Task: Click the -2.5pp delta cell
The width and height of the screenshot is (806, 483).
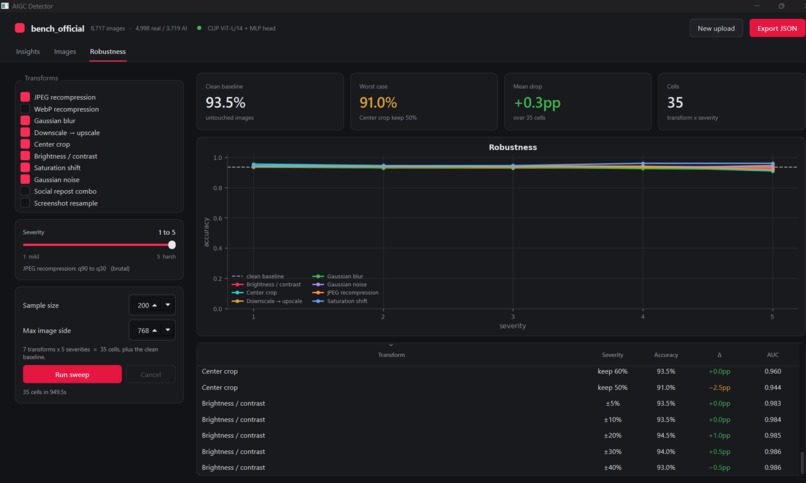Action: (x=719, y=387)
